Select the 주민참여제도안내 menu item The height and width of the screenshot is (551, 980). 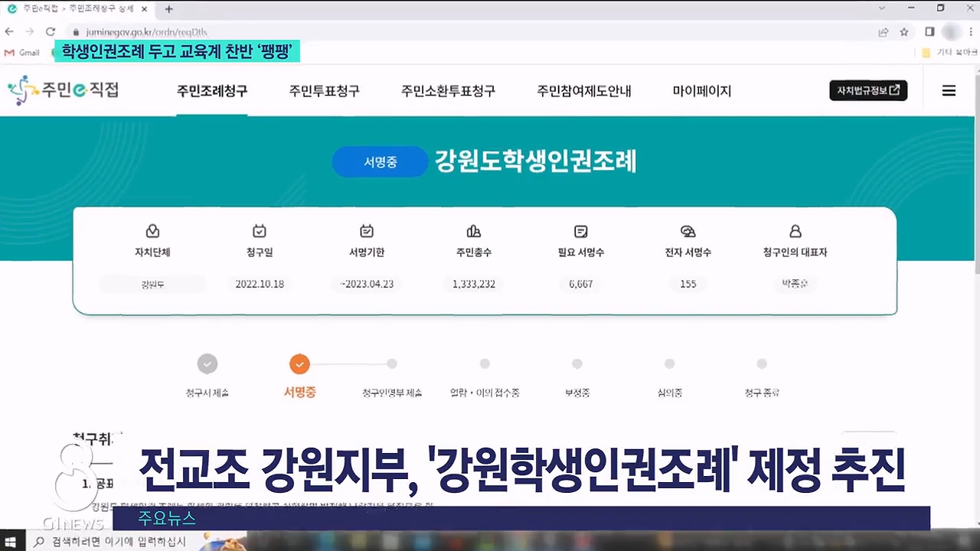(x=583, y=91)
